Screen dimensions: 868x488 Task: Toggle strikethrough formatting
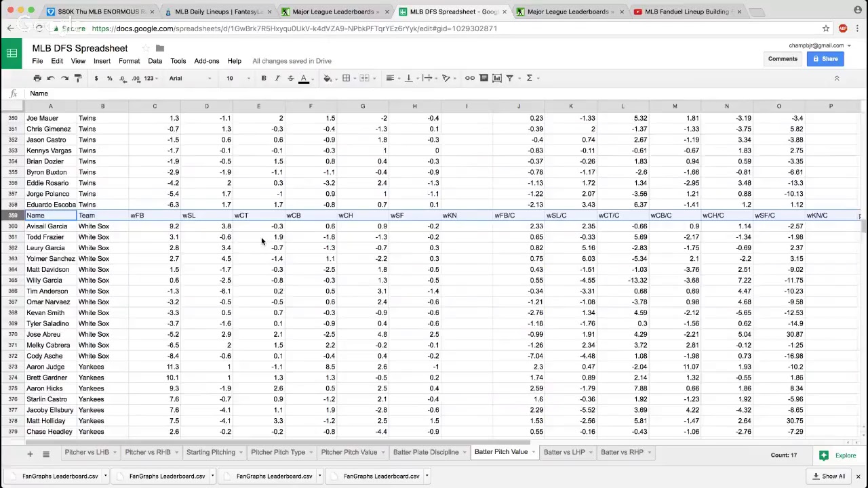[x=290, y=78]
